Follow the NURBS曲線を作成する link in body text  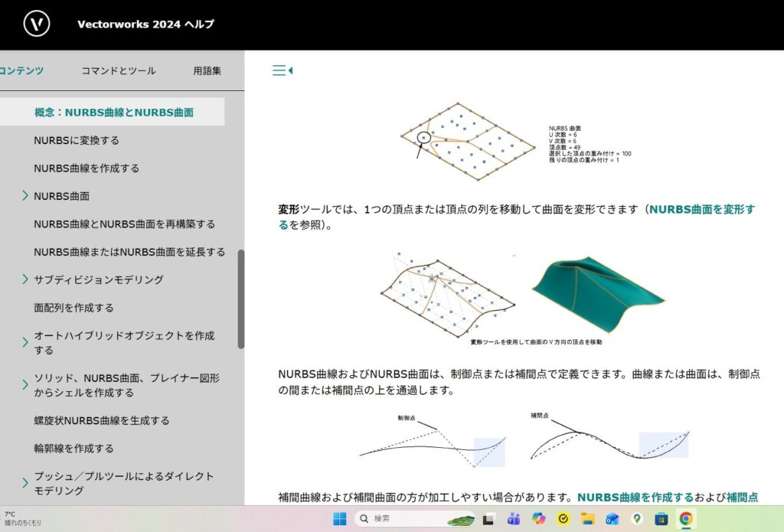(x=635, y=497)
